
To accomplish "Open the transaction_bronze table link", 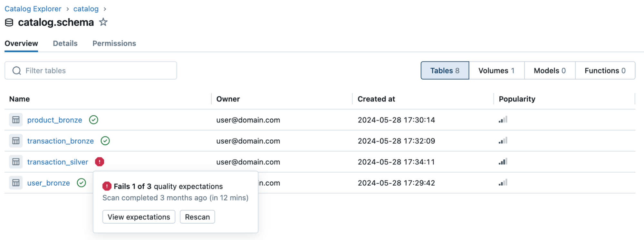I will point(61,141).
